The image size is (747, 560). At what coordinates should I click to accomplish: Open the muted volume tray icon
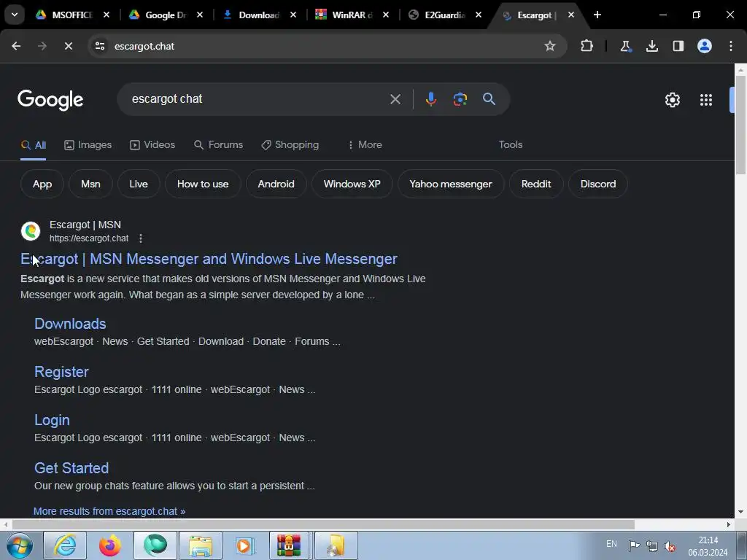[x=670, y=546]
